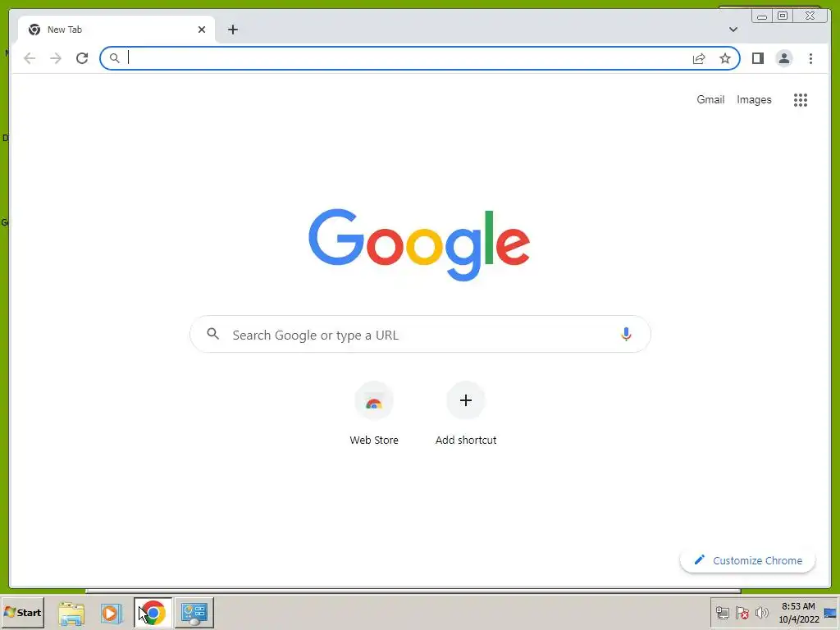
Task: Click the browser back arrow
Action: pyautogui.click(x=30, y=58)
